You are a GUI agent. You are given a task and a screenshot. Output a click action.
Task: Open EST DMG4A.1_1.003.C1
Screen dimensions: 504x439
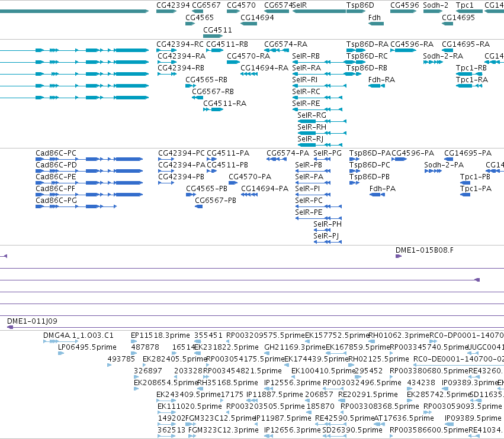tap(61, 341)
